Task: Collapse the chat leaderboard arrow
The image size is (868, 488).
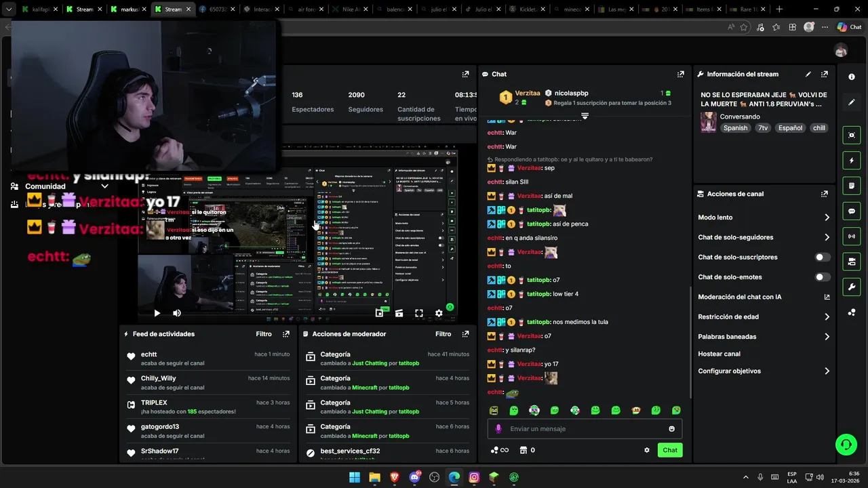Action: tap(585, 117)
